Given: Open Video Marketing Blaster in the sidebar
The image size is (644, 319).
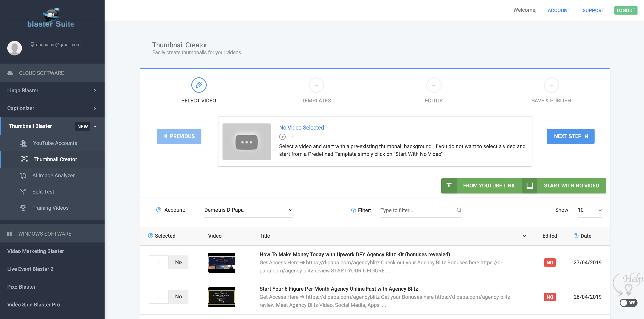Looking at the screenshot, I should point(35,251).
